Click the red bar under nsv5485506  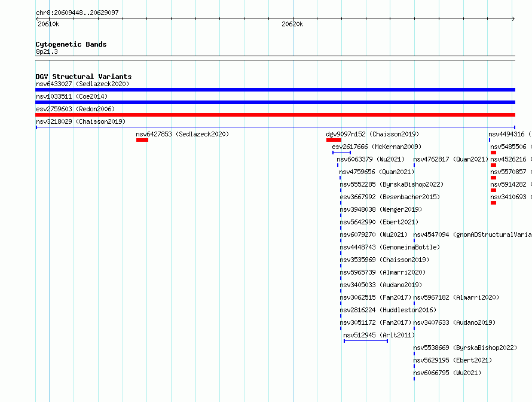click(493, 153)
